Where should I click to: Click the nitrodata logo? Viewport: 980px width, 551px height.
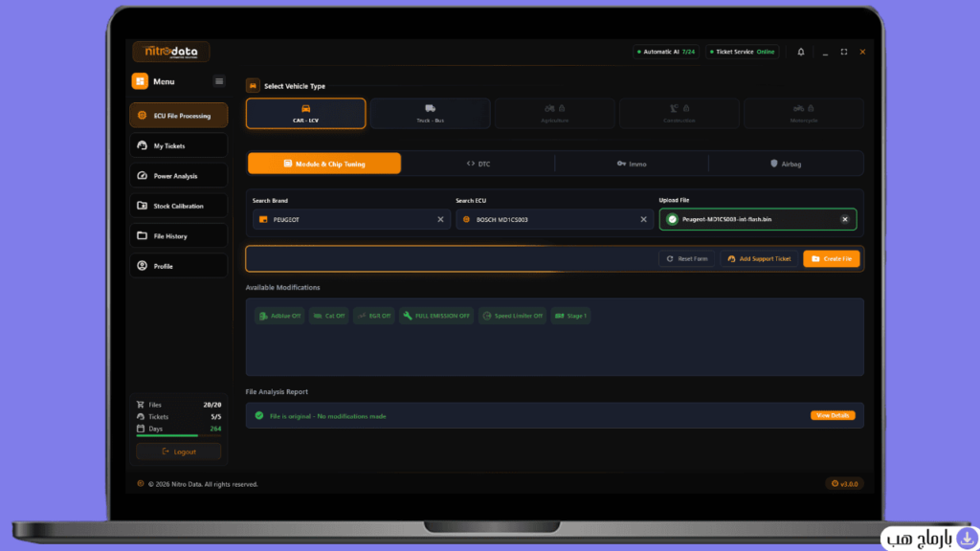tap(170, 52)
